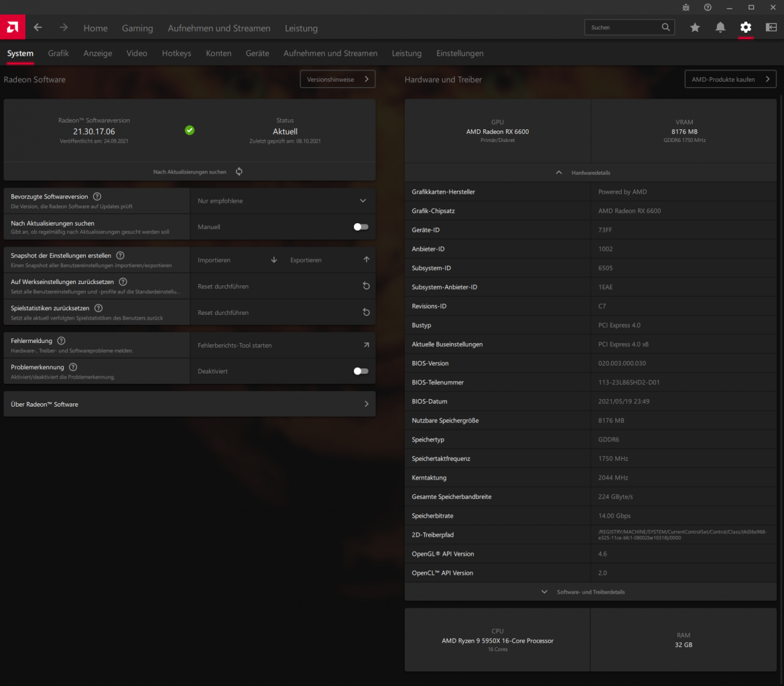The height and width of the screenshot is (686, 784).
Task: Switch to the Grafik tab
Action: pos(58,53)
